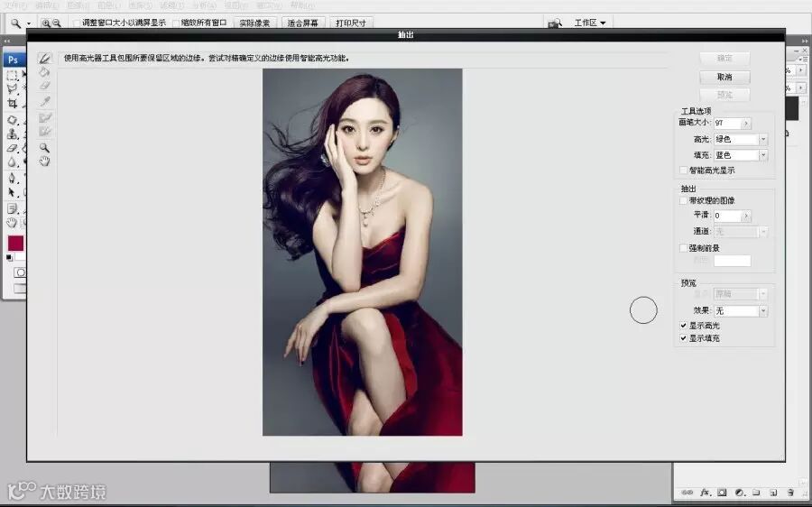Viewport: 812px width, 507px height.
Task: Click 适合屏幕 button
Action: pyautogui.click(x=303, y=23)
